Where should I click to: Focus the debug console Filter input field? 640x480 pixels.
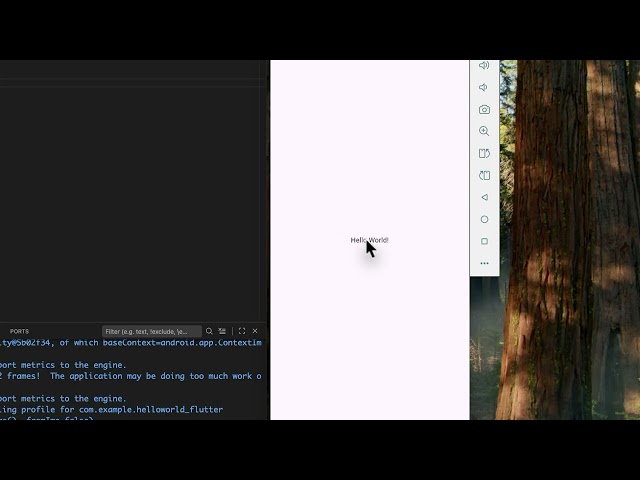click(151, 331)
